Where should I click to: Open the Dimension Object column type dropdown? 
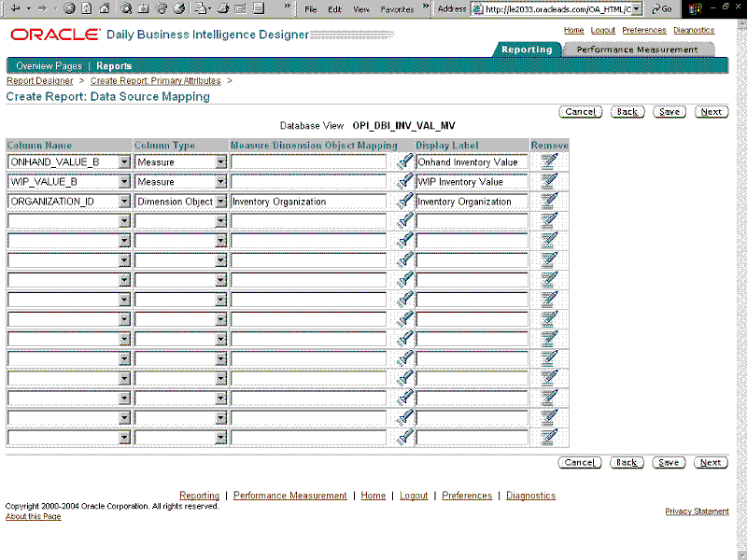(220, 202)
